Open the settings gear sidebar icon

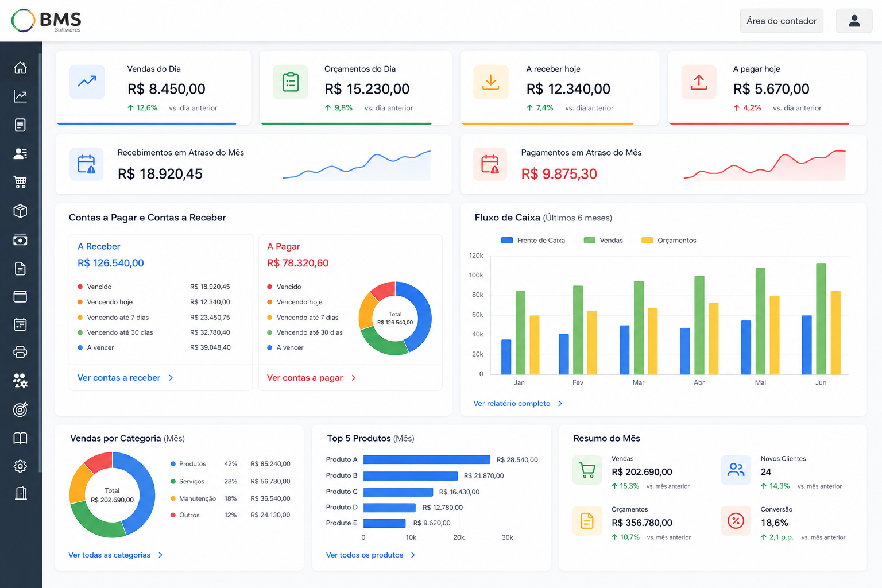(x=20, y=466)
